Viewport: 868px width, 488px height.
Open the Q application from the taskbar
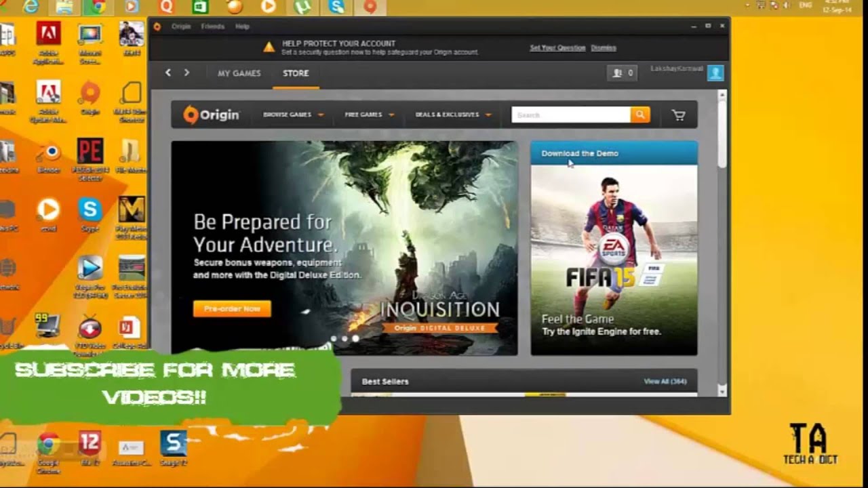point(166,7)
